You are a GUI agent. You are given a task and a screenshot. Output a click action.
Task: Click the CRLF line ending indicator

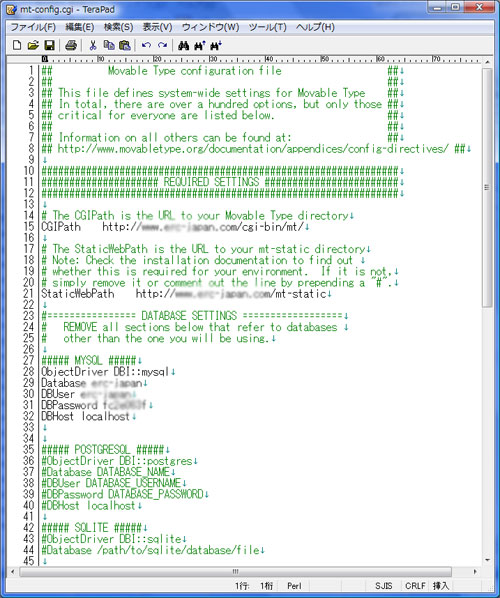(x=415, y=585)
